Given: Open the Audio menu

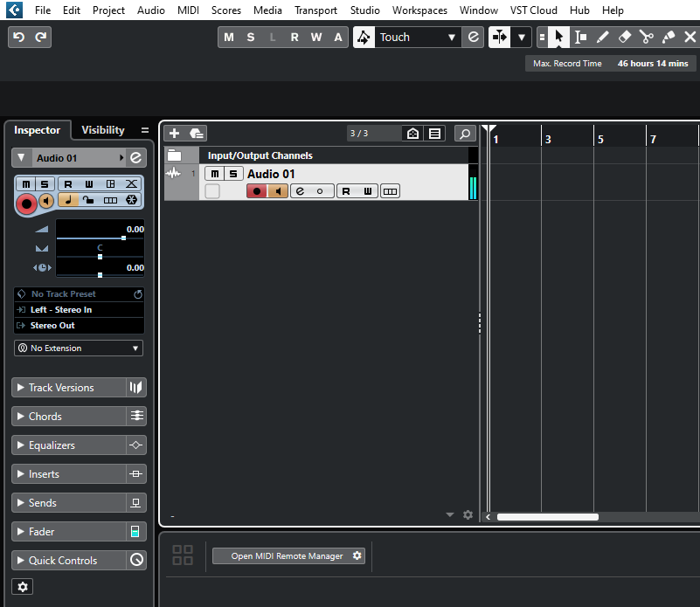Looking at the screenshot, I should click(151, 10).
